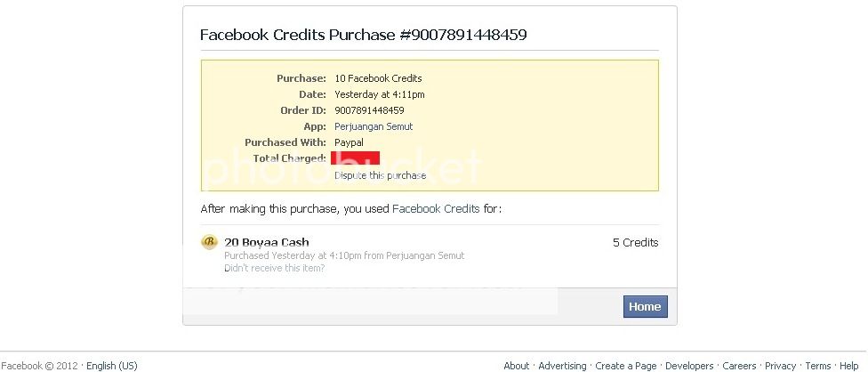Click the Terms footer link
This screenshot has height=372, width=868.
pyautogui.click(x=817, y=366)
